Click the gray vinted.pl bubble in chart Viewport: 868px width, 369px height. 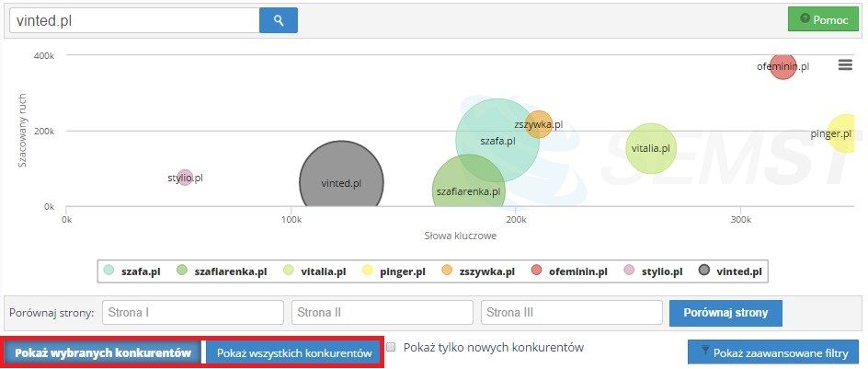coord(341,175)
